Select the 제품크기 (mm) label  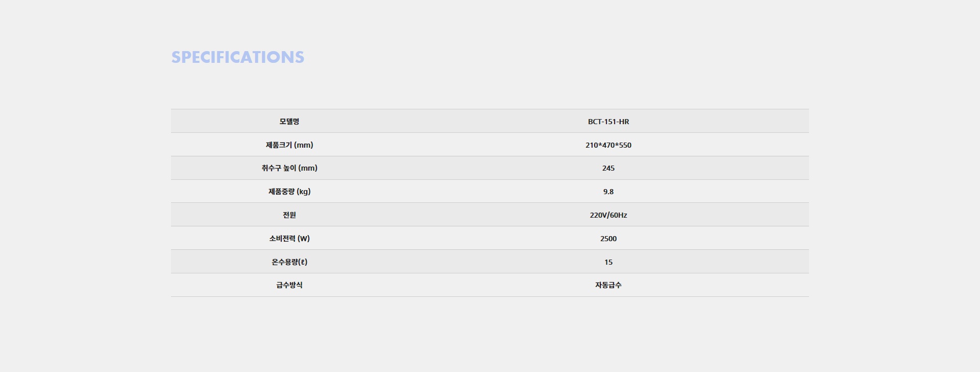pyautogui.click(x=289, y=145)
